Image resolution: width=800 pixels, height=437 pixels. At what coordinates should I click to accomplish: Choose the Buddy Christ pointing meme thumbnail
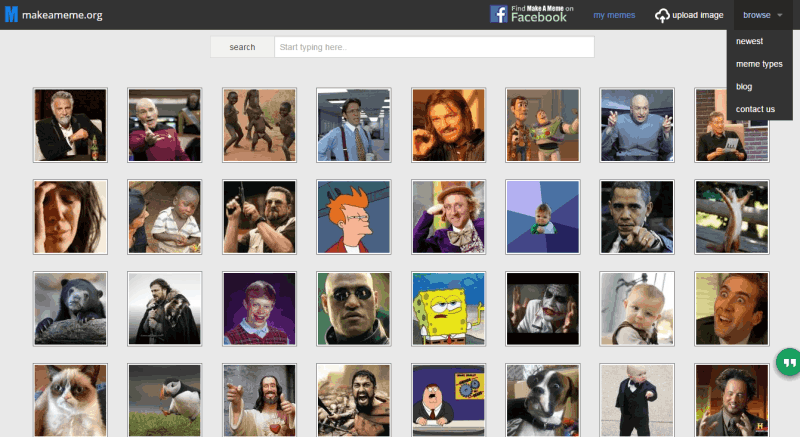259,400
